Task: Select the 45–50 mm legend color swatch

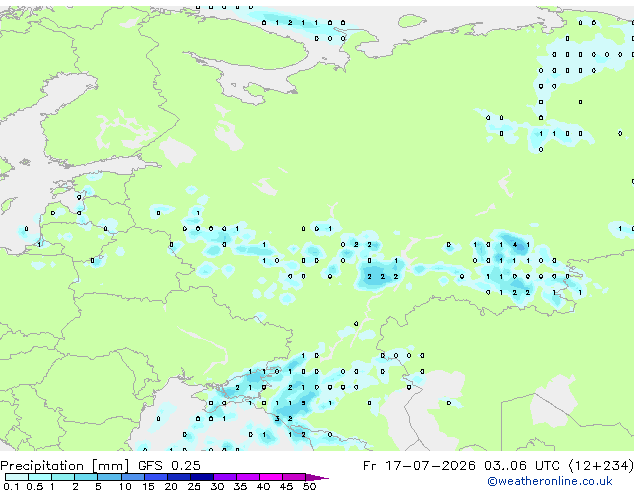Action: [294, 477]
